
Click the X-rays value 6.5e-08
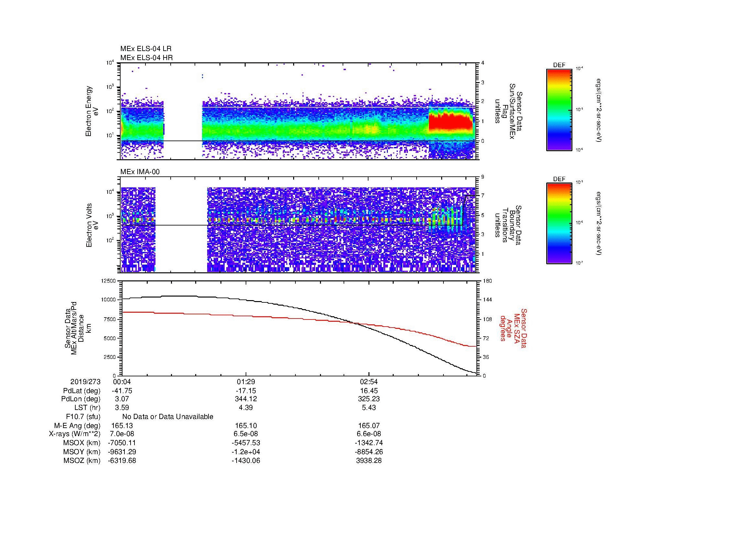246,434
